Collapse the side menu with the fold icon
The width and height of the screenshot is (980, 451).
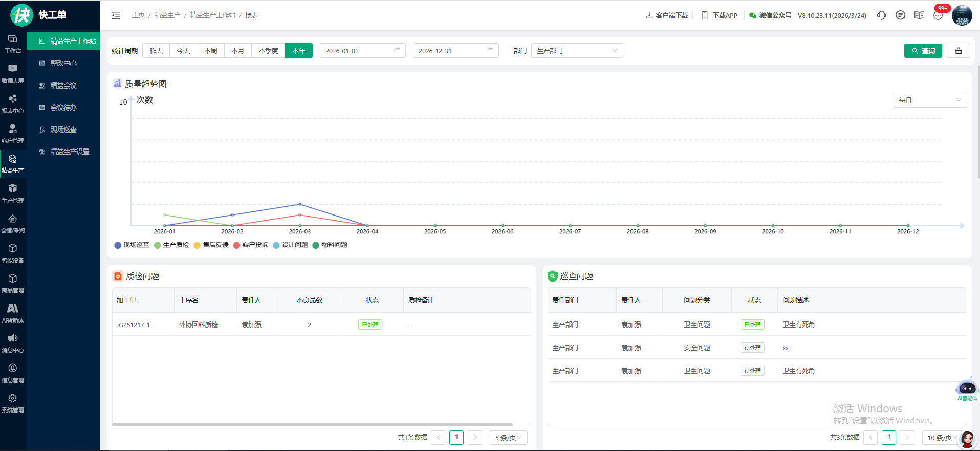point(116,15)
